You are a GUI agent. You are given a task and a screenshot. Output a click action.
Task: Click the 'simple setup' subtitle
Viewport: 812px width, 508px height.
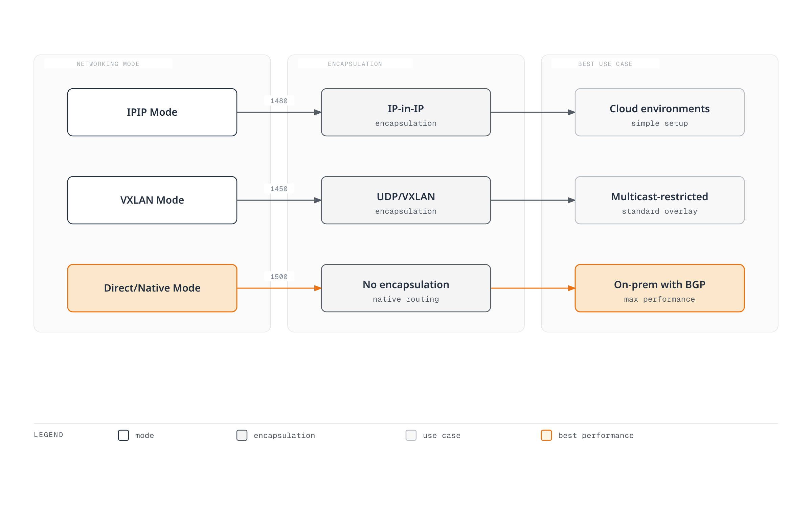[660, 123]
